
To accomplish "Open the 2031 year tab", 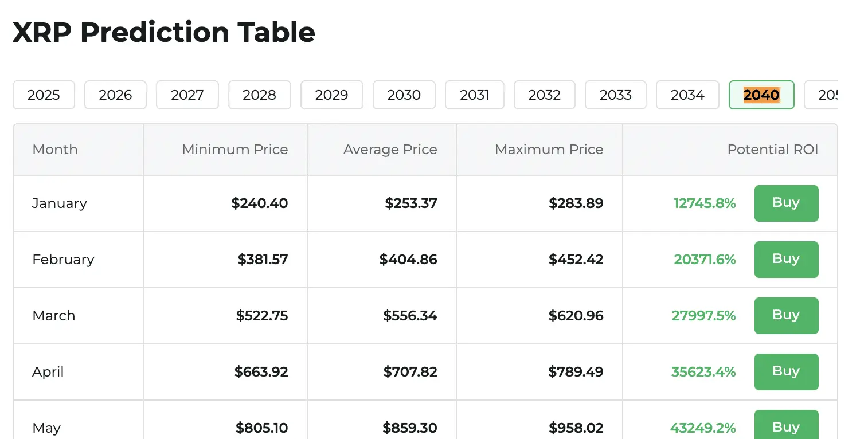I will [475, 95].
